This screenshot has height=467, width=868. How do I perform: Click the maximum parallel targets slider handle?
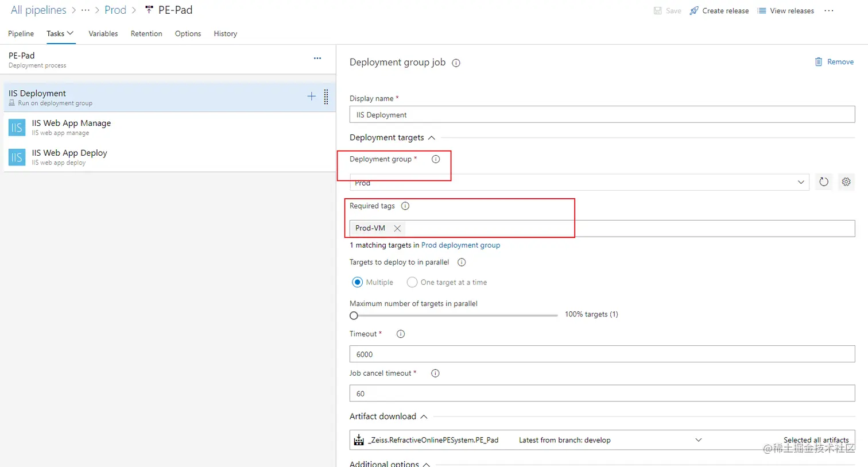pos(354,315)
